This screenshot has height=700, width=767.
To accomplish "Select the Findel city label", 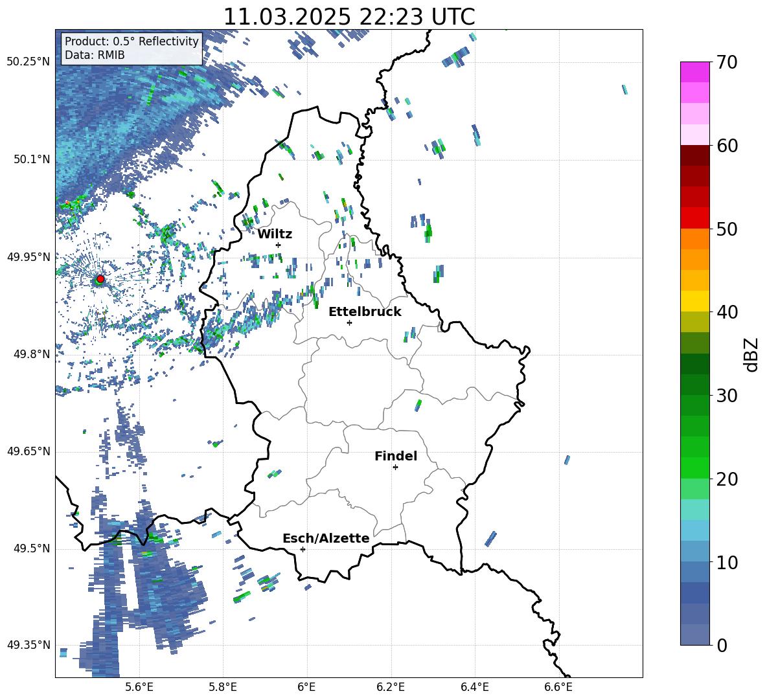I will (396, 456).
